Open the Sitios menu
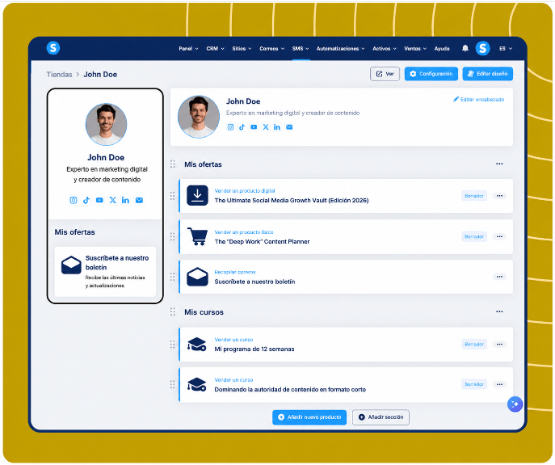 click(x=242, y=48)
